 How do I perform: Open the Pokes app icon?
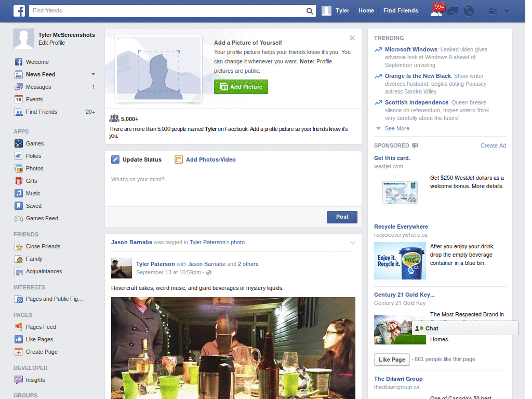pyautogui.click(x=19, y=156)
